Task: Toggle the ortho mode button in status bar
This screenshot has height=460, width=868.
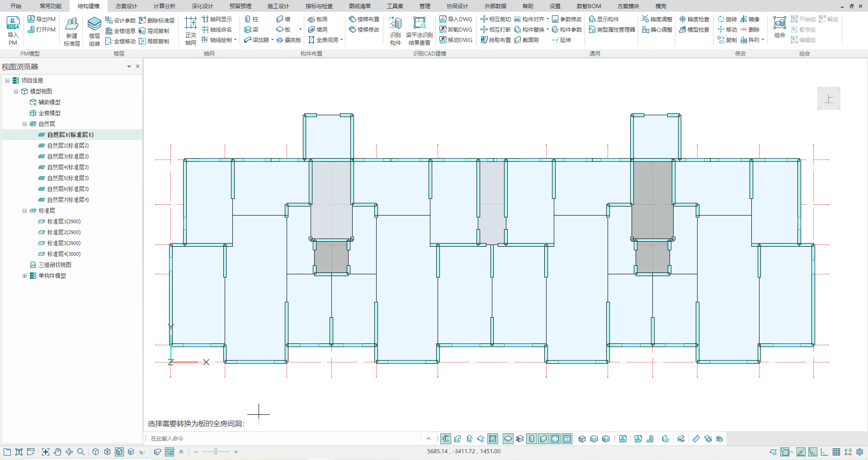Action: coord(825,452)
